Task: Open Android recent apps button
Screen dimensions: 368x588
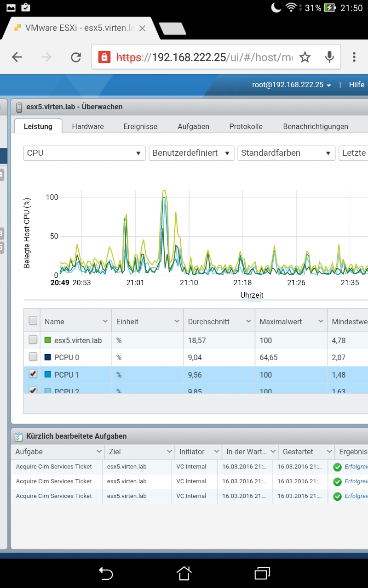Action: click(x=262, y=573)
